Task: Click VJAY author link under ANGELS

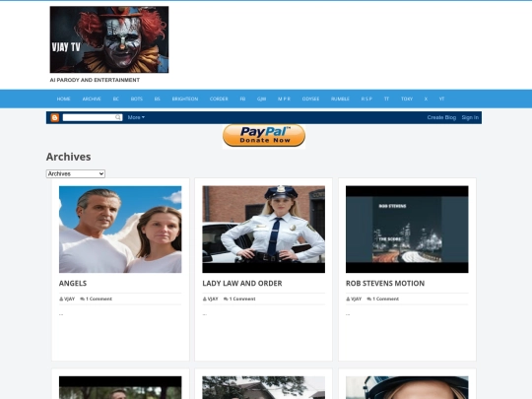Action: pyautogui.click(x=69, y=299)
